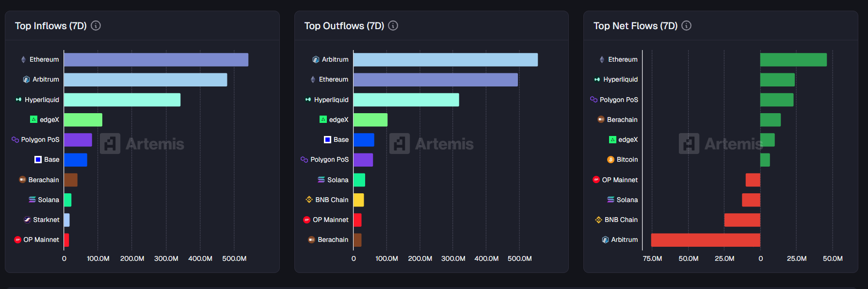Click the Ethereum bar in Top Inflows

click(156, 60)
